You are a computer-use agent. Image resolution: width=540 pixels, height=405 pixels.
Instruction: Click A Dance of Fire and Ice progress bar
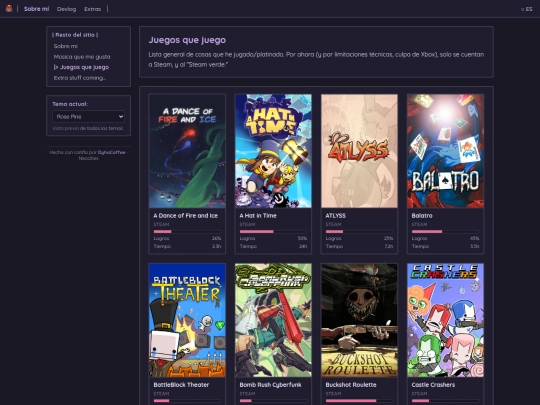[187, 231]
